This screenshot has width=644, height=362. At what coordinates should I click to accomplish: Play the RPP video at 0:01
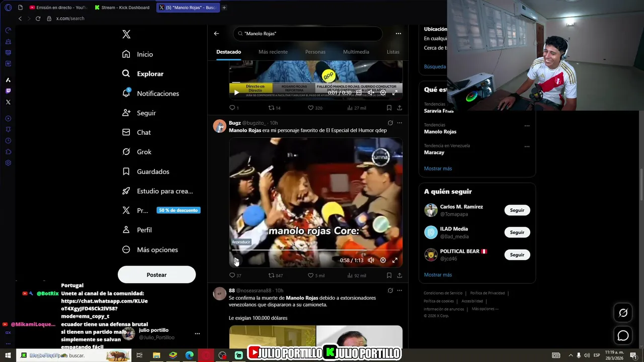(236, 93)
